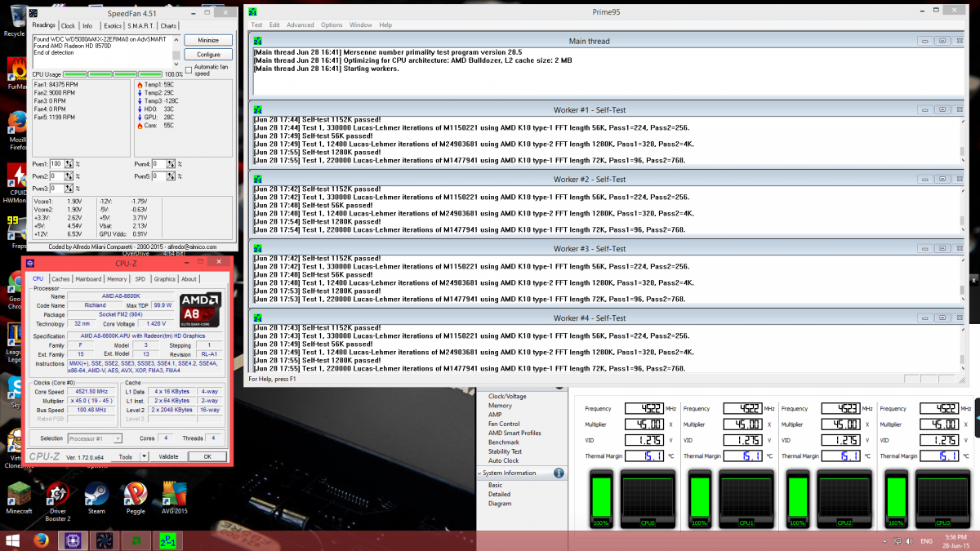Click the Configure button in SpeedFan
Screen dimensions: 980x551
(x=208, y=55)
